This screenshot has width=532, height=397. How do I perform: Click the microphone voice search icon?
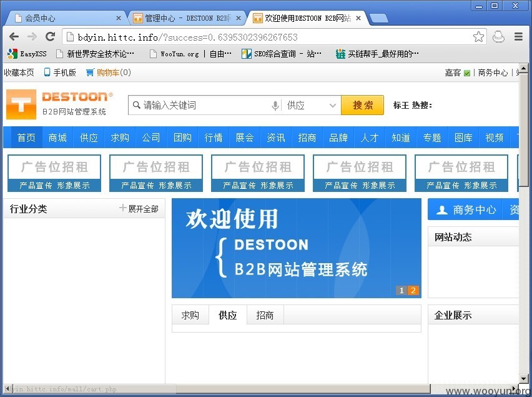point(275,105)
